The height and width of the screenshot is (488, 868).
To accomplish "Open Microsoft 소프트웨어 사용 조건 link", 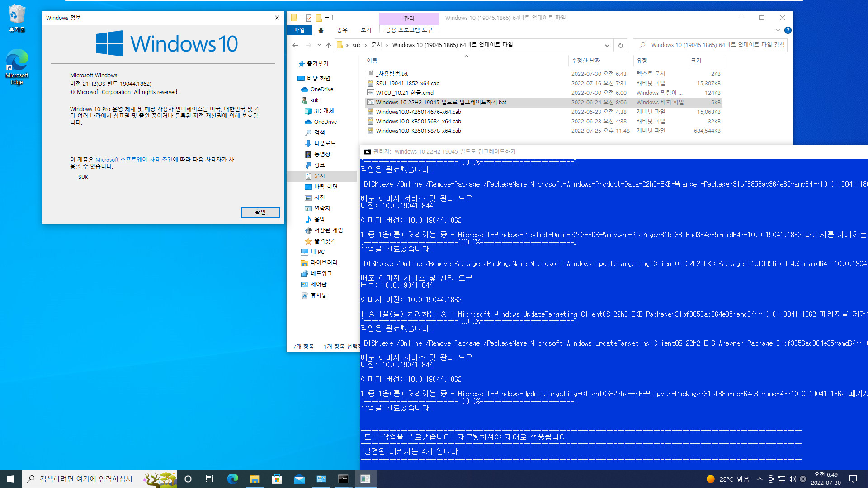I will click(134, 160).
